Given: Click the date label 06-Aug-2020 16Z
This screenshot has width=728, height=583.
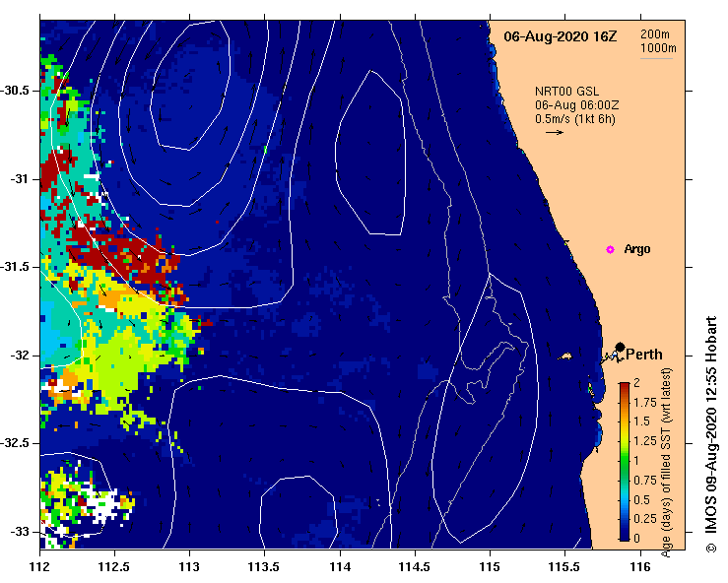Looking at the screenshot, I should pos(561,36).
